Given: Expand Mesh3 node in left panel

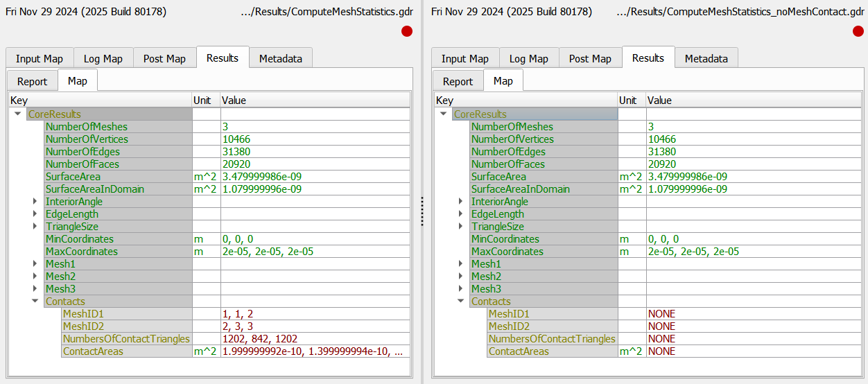Looking at the screenshot, I should click(x=35, y=289).
